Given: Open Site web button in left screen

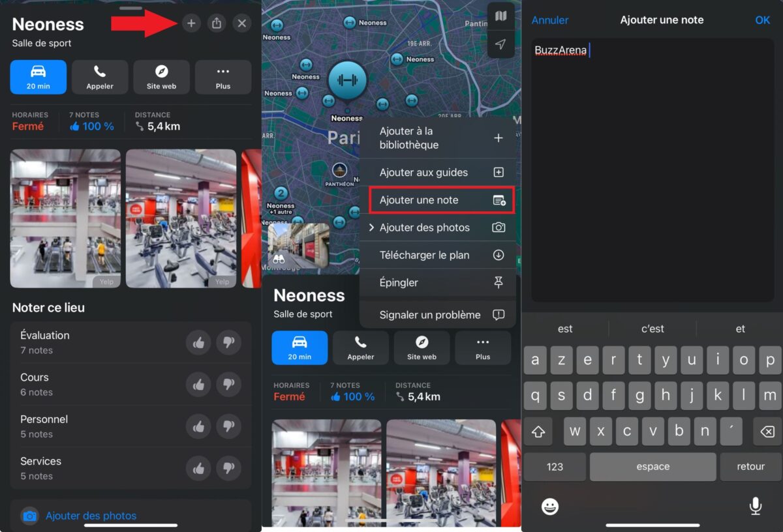Looking at the screenshot, I should [161, 78].
